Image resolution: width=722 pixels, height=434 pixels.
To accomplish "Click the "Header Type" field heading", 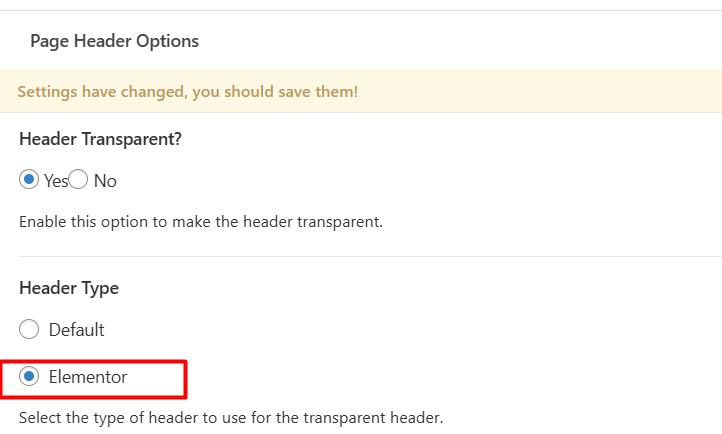I will (69, 288).
